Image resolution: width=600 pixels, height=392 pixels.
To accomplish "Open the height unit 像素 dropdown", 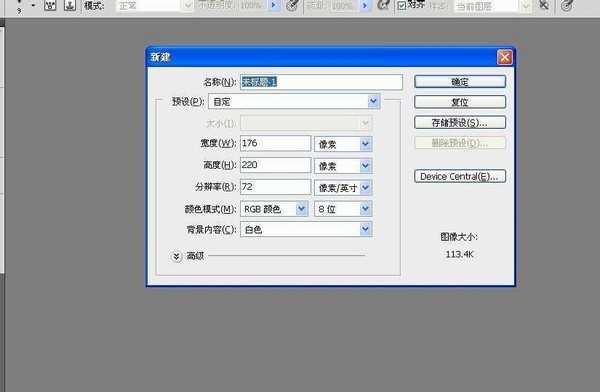I will (x=343, y=166).
